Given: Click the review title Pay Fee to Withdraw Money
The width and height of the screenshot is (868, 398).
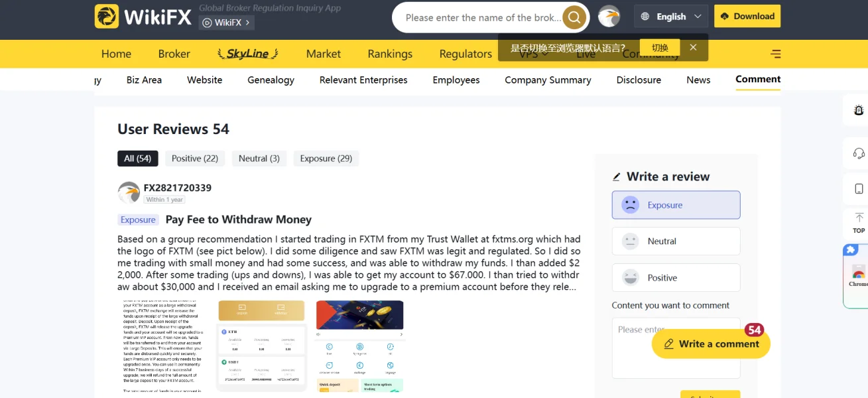Looking at the screenshot, I should pyautogui.click(x=238, y=220).
